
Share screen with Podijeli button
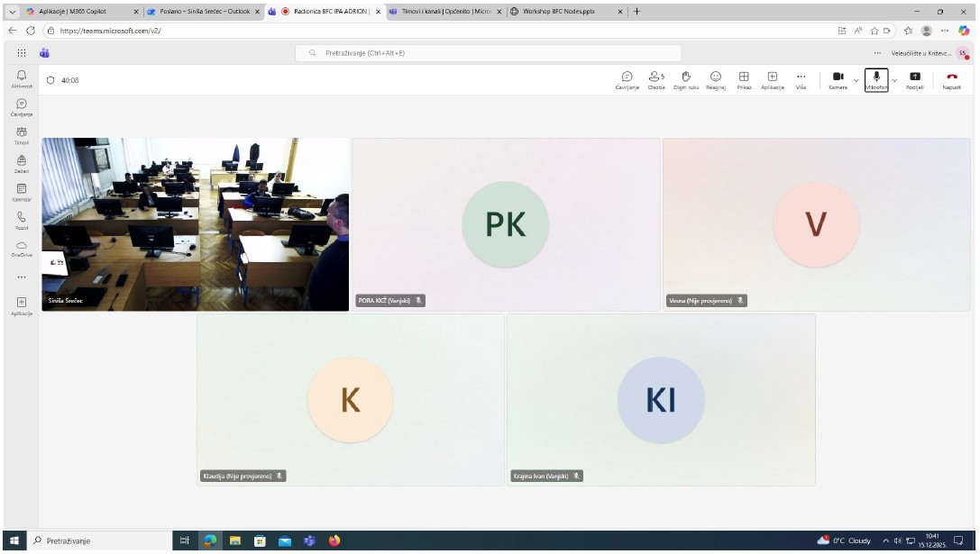915,80
